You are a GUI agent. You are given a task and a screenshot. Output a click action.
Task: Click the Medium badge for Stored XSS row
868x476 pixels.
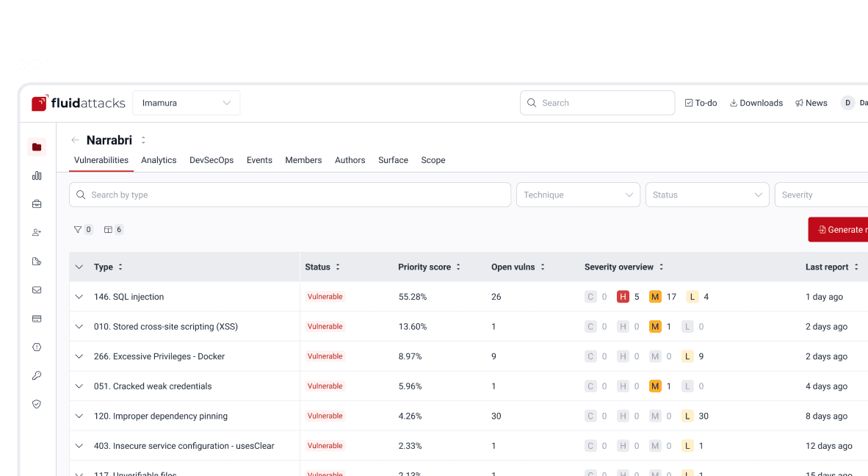coord(656,327)
